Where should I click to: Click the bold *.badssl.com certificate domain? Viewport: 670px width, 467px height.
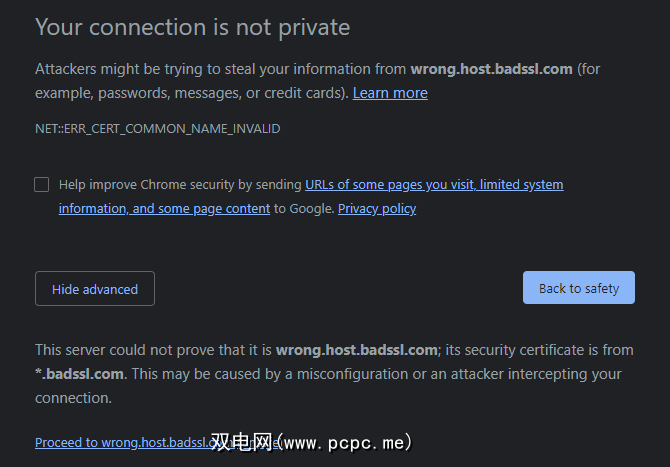[80, 374]
